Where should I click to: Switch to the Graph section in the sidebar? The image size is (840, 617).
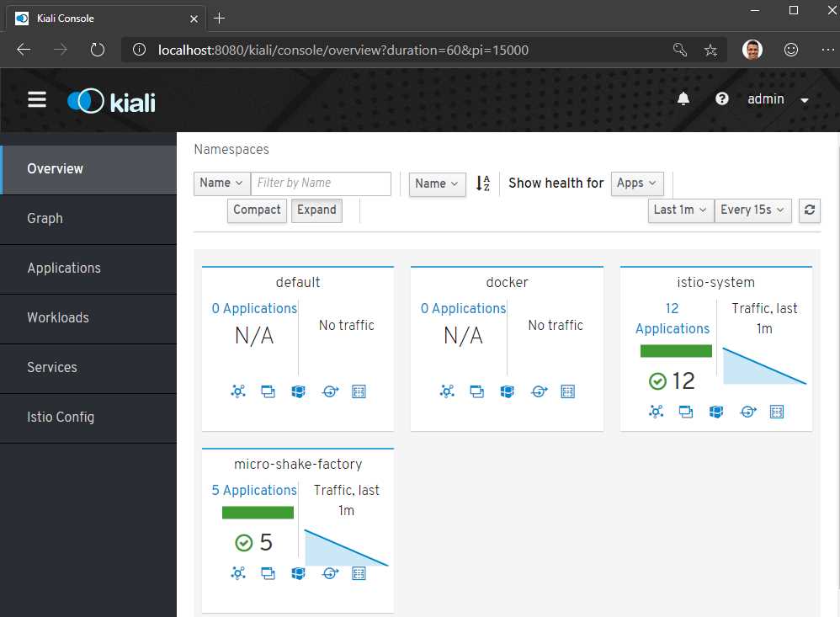pyautogui.click(x=45, y=219)
